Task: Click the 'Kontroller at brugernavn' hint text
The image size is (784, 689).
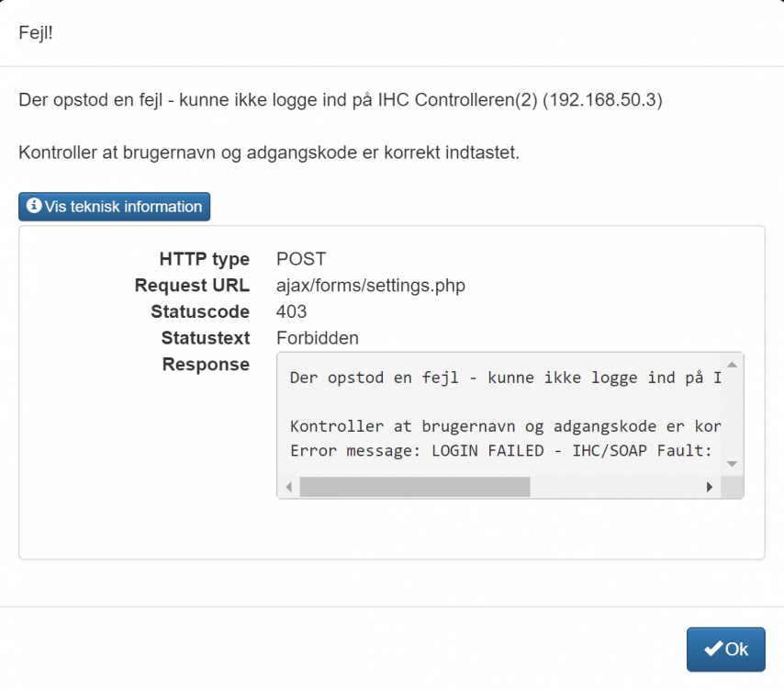Action: (x=269, y=152)
